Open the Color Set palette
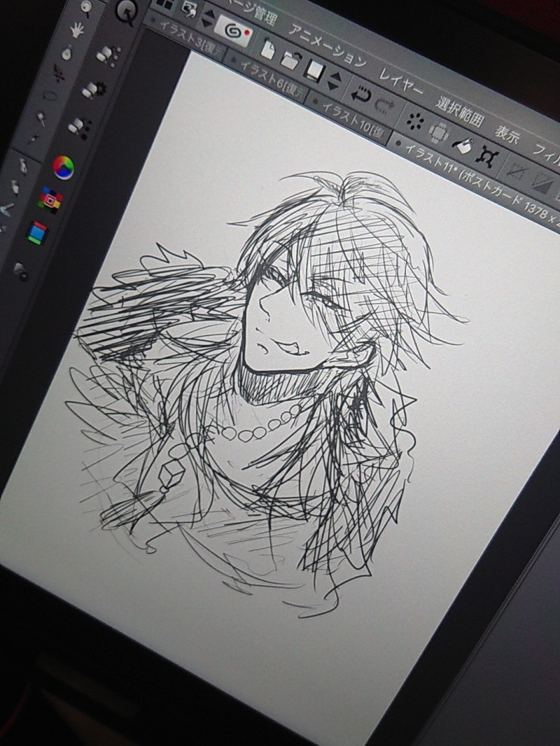 pos(50,200)
